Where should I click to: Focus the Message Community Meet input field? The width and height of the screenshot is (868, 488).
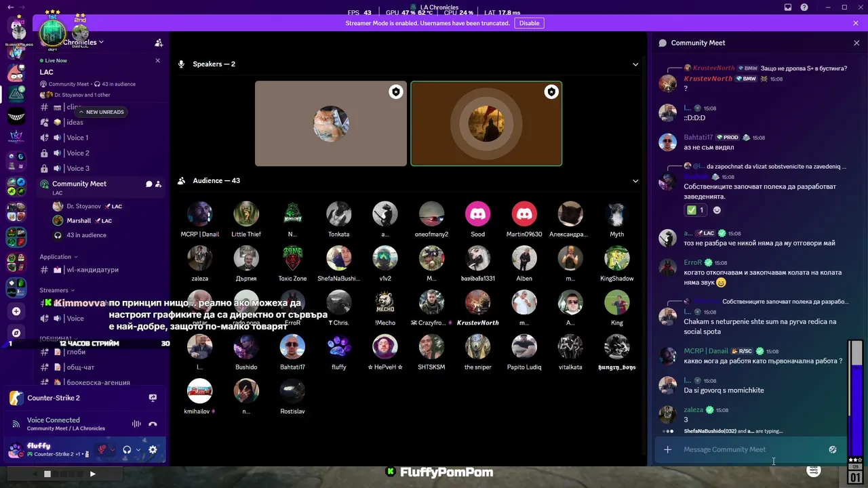click(751, 449)
